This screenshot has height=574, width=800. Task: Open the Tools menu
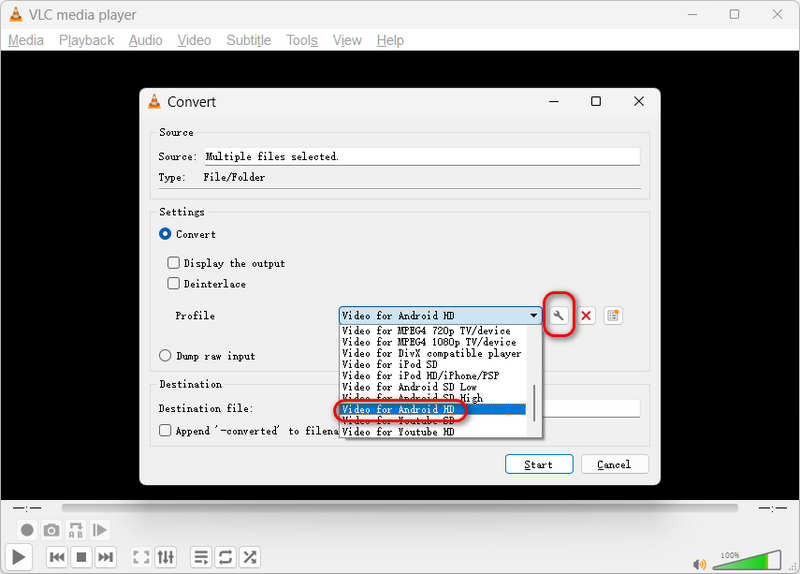pos(302,40)
